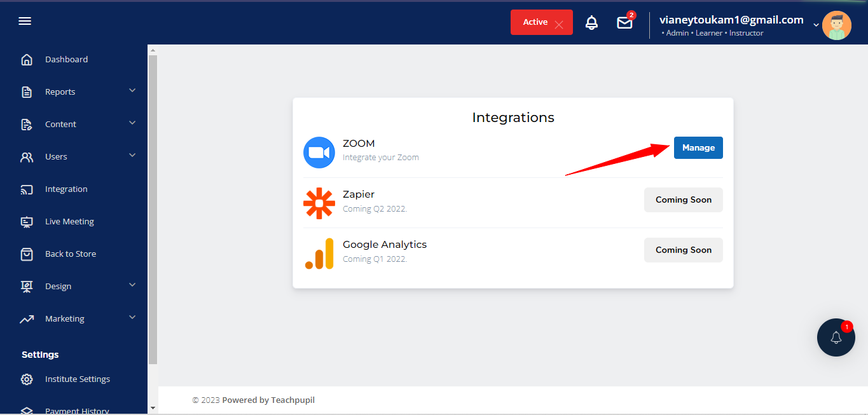Image resolution: width=868 pixels, height=415 pixels.
Task: Click Manage button for Zoom
Action: click(698, 148)
